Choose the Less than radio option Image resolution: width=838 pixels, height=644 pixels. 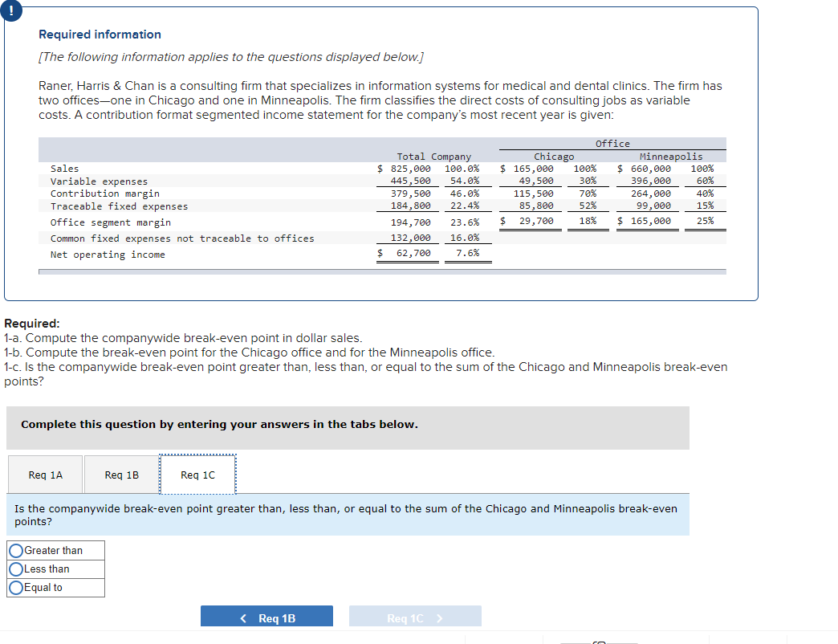pos(16,569)
